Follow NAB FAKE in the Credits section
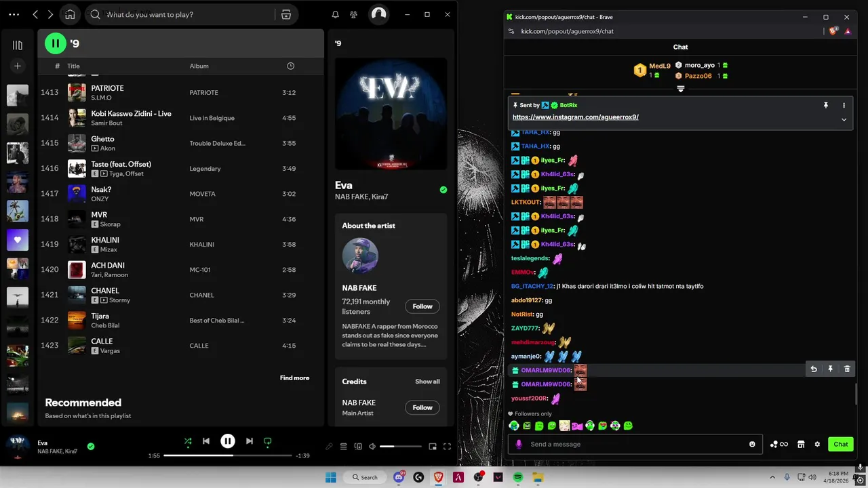Viewport: 868px width, 488px height. pyautogui.click(x=422, y=407)
